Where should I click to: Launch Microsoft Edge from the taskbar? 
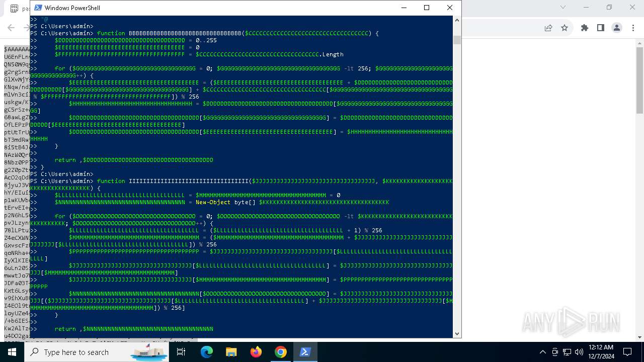(207, 352)
